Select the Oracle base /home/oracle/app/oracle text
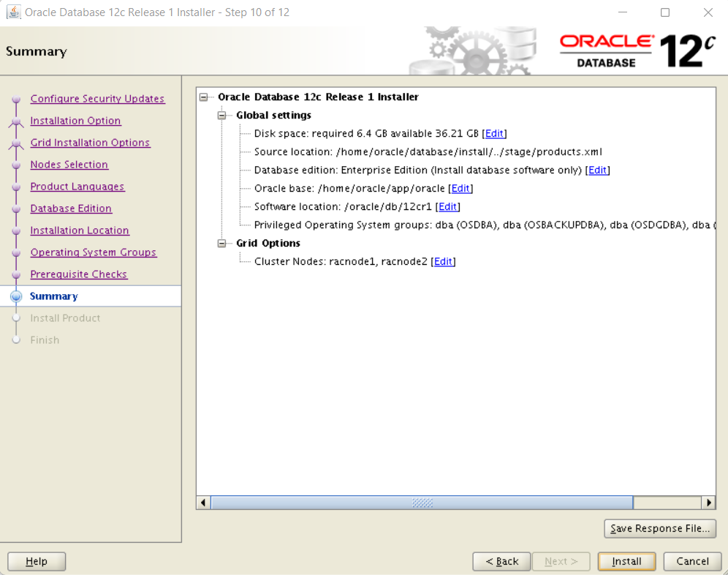This screenshot has height=575, width=728. point(349,188)
